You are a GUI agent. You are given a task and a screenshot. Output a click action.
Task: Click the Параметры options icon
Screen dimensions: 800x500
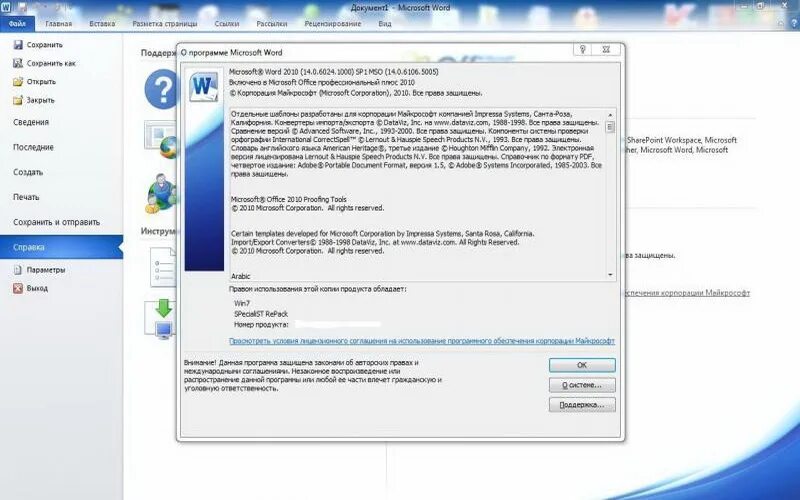pos(18,270)
